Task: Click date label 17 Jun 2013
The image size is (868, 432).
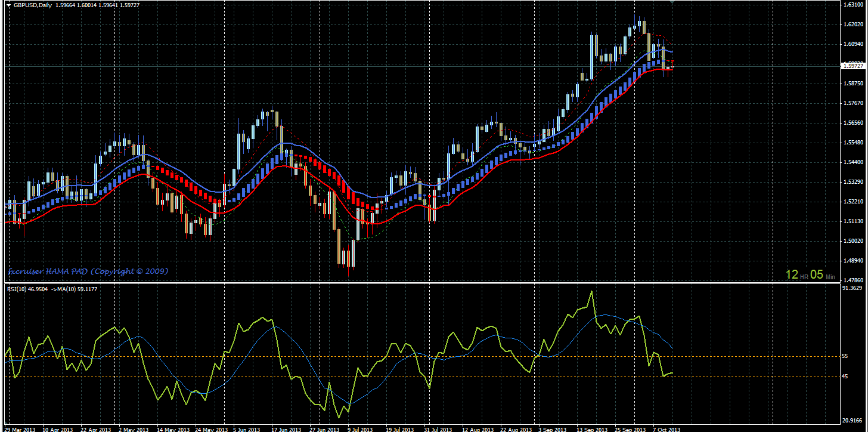Action: (x=287, y=429)
